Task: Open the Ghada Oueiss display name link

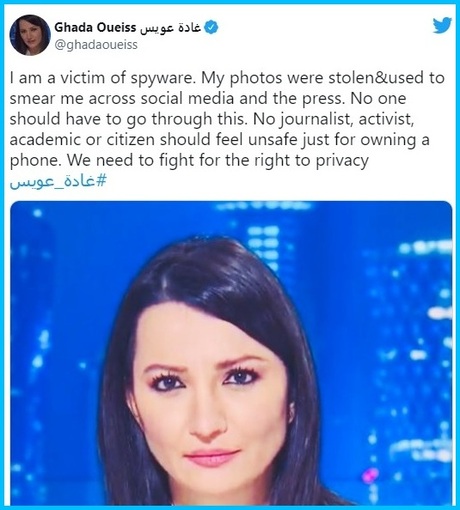Action: (95, 27)
